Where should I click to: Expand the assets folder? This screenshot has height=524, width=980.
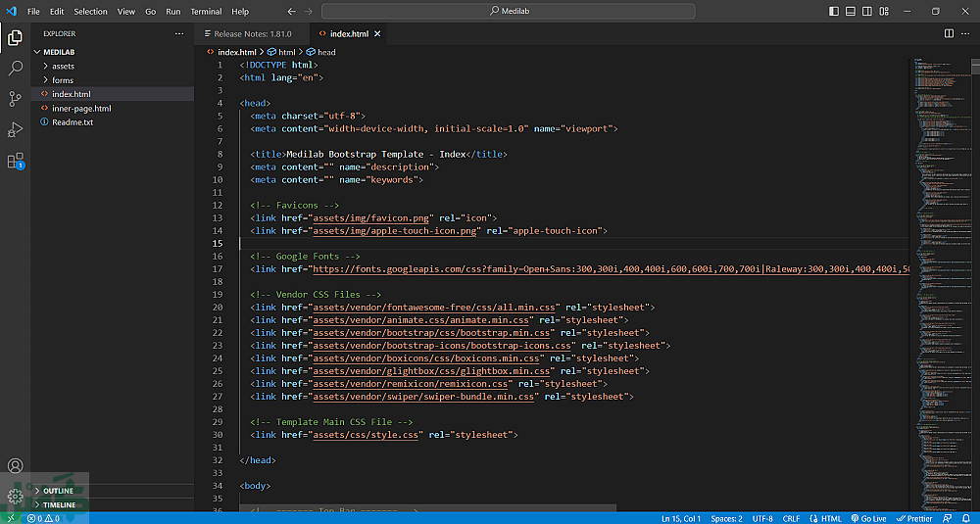point(63,67)
